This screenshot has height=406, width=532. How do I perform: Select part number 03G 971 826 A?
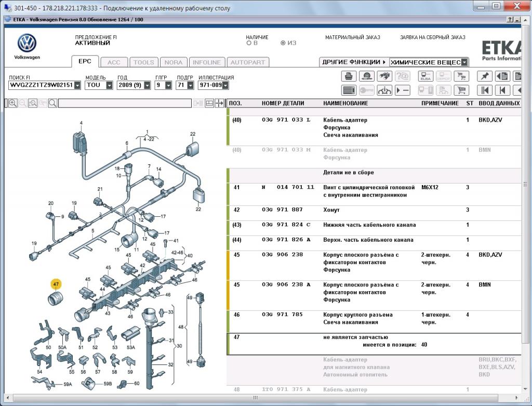(286, 240)
